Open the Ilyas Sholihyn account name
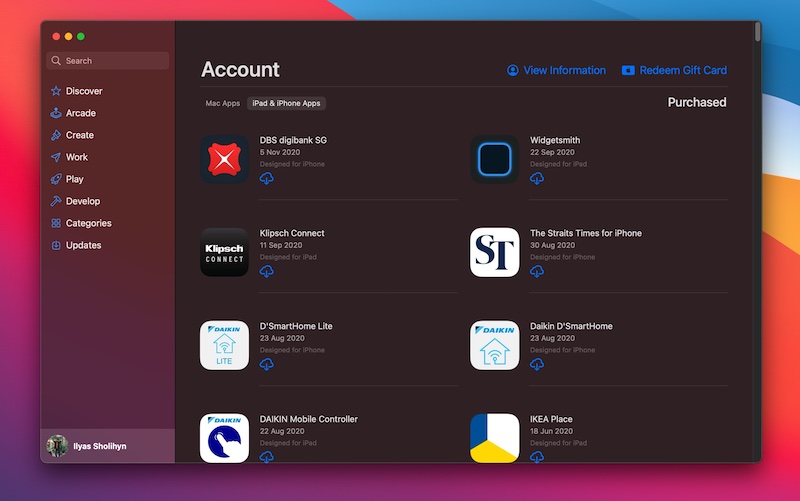The image size is (800, 501). pos(99,446)
